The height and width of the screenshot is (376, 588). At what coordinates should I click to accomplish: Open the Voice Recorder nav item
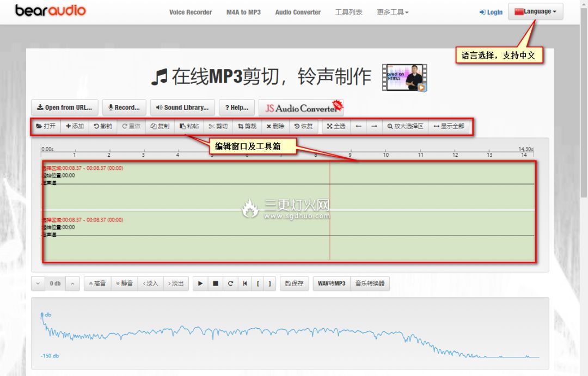191,12
